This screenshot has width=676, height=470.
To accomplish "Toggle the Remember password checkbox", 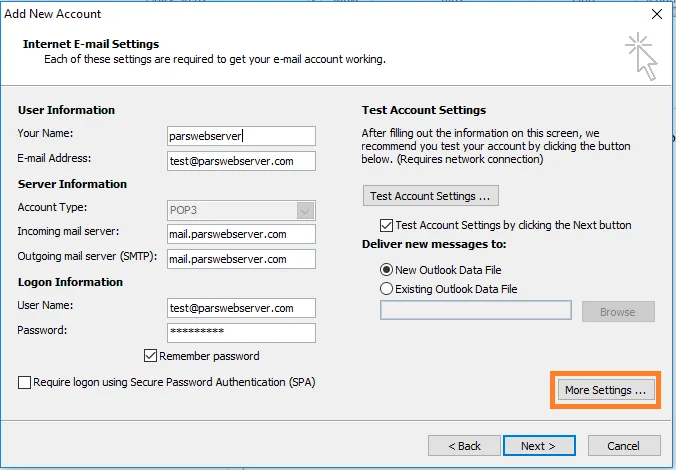I will 151,356.
